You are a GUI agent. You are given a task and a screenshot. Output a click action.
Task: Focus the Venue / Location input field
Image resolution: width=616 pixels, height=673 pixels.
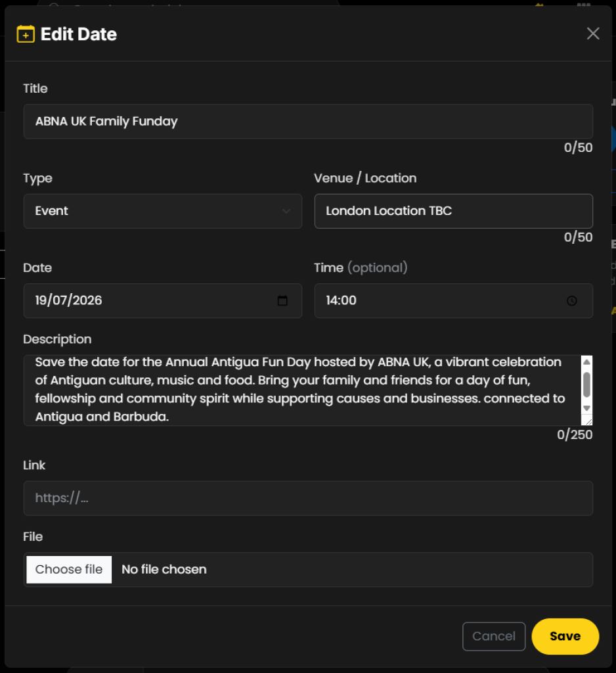point(453,211)
